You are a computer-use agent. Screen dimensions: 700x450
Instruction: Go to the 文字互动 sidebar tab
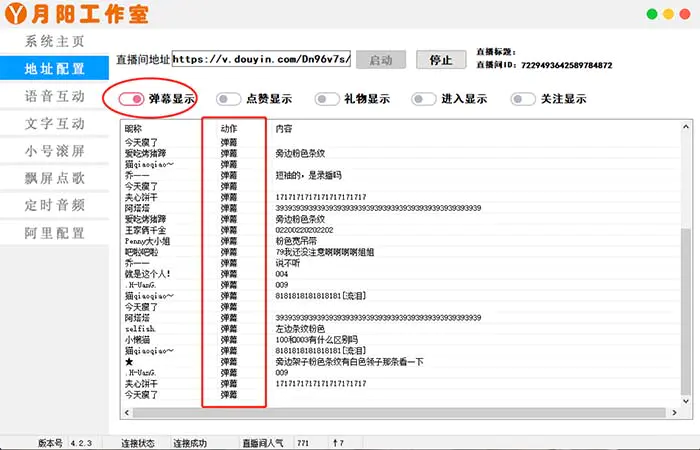point(55,124)
